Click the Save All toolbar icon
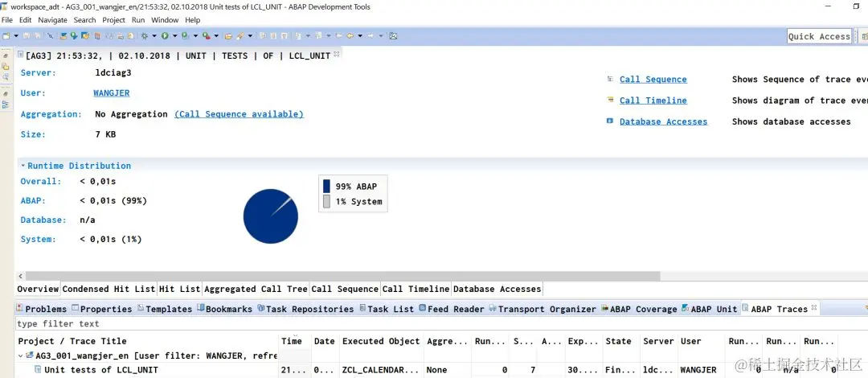 pyautogui.click(x=37, y=36)
